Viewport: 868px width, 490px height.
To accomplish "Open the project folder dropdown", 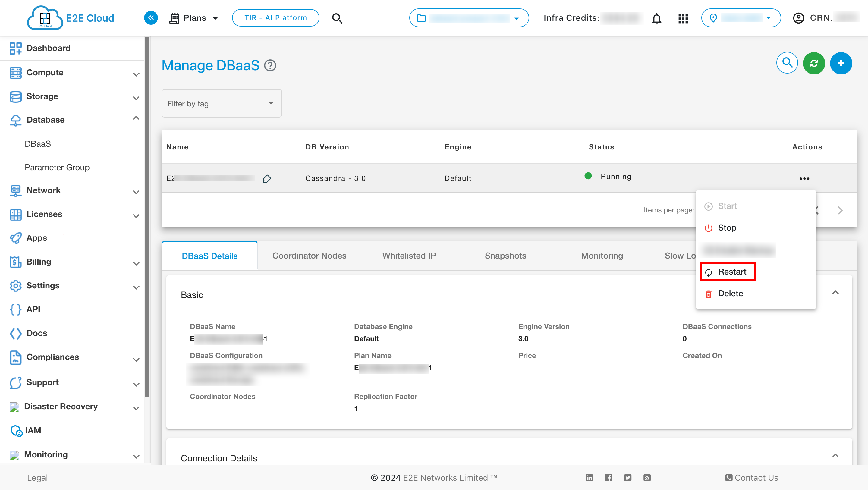I will 469,18.
